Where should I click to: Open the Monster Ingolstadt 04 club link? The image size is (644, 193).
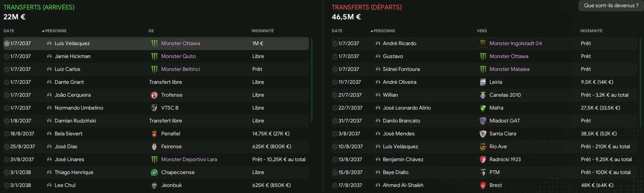[516, 44]
